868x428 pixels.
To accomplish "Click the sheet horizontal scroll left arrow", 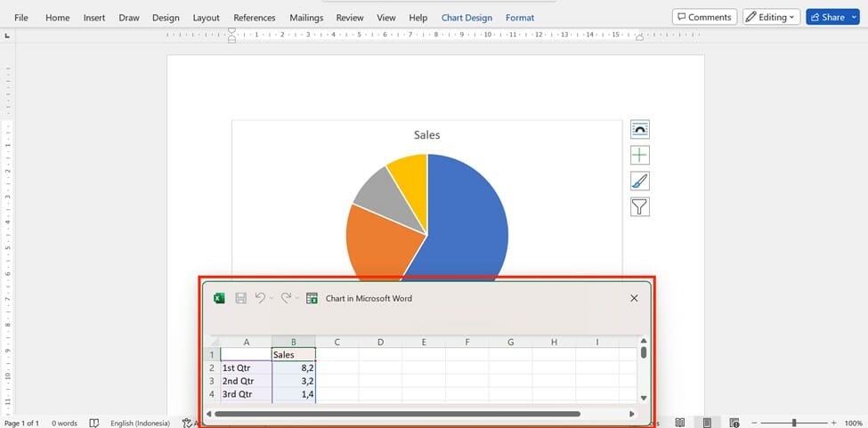I will [208, 414].
